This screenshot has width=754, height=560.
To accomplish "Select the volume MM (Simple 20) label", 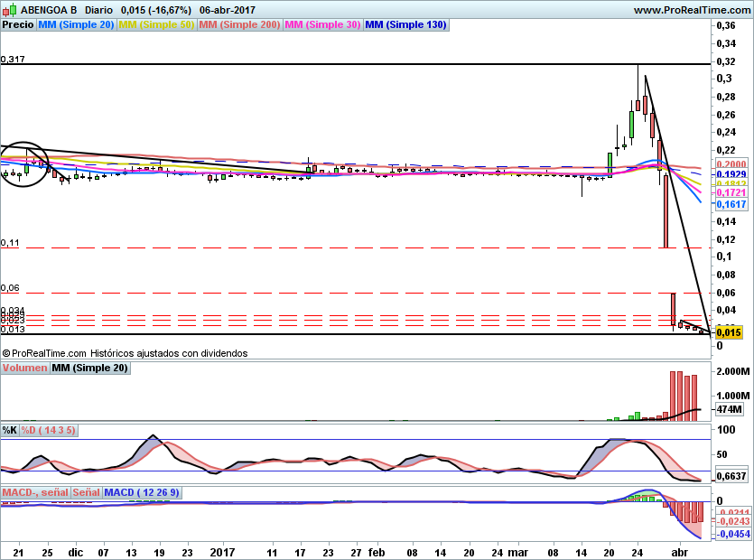I will pos(89,368).
